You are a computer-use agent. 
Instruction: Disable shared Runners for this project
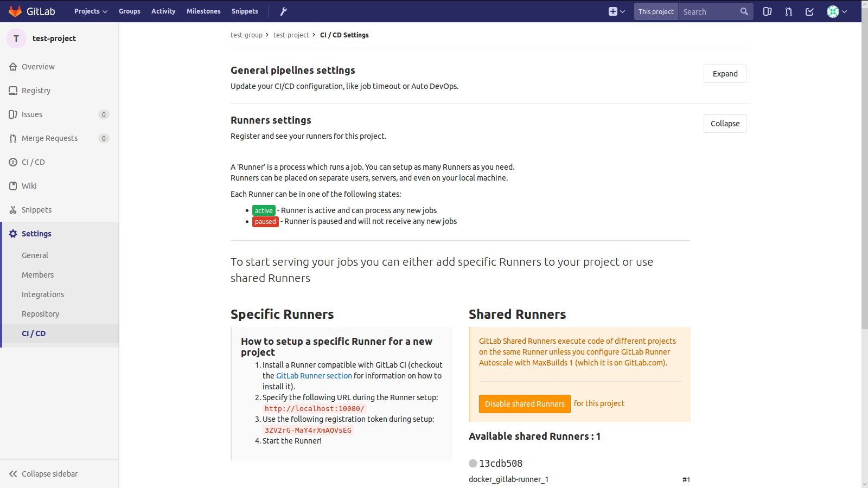[x=524, y=403]
